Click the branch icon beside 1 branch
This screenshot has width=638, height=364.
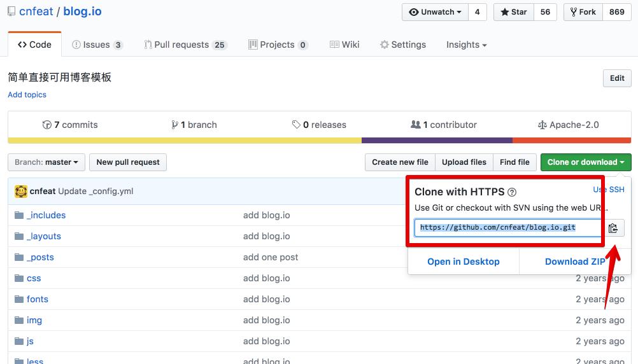pos(174,125)
